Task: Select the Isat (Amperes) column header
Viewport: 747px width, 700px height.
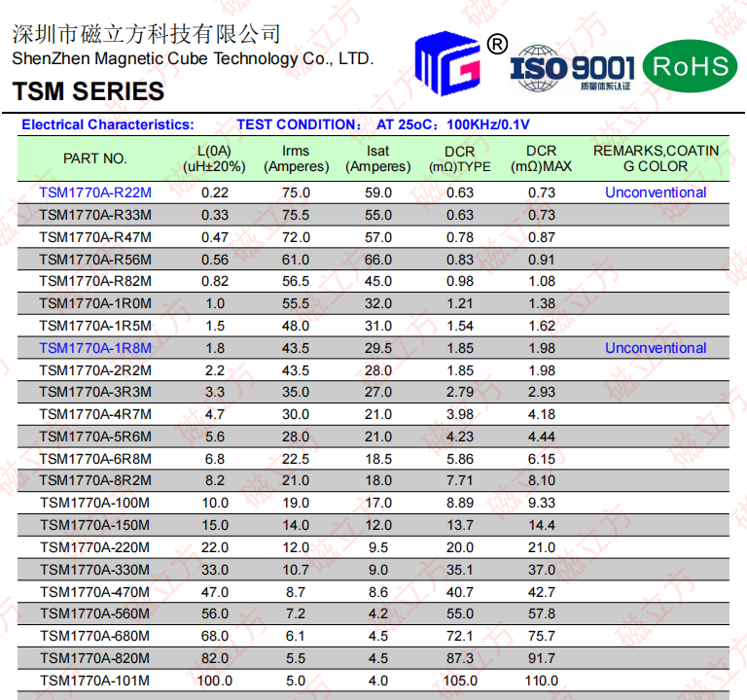Action: [x=378, y=158]
